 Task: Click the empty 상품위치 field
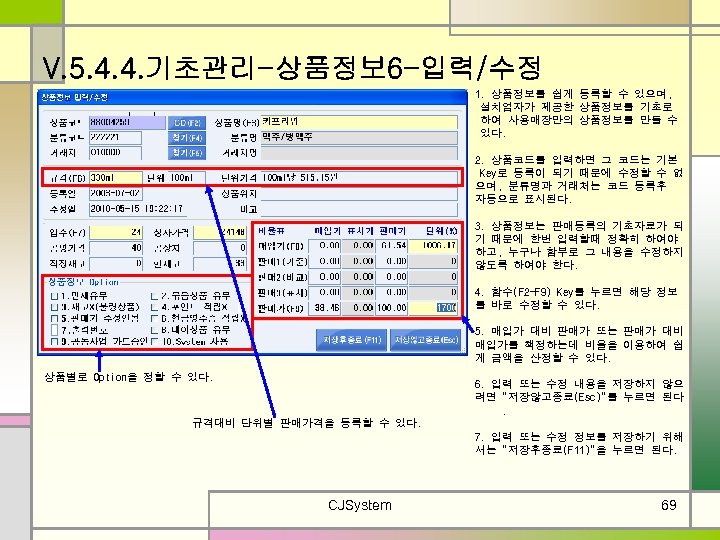click(x=360, y=194)
